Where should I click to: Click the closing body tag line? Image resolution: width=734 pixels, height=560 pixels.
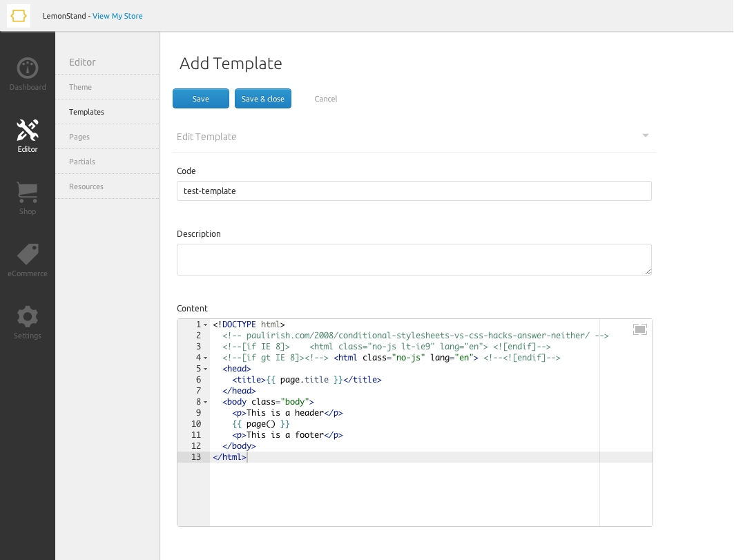click(239, 446)
